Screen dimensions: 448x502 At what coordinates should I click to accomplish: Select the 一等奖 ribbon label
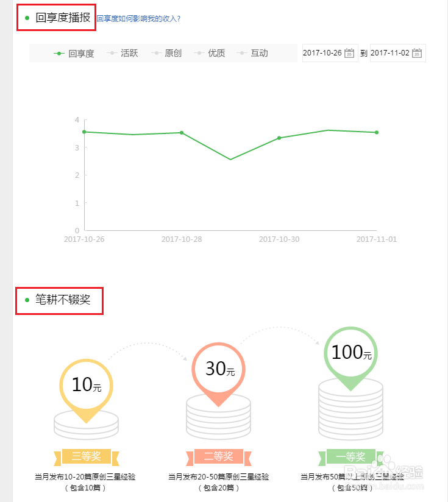tap(350, 456)
